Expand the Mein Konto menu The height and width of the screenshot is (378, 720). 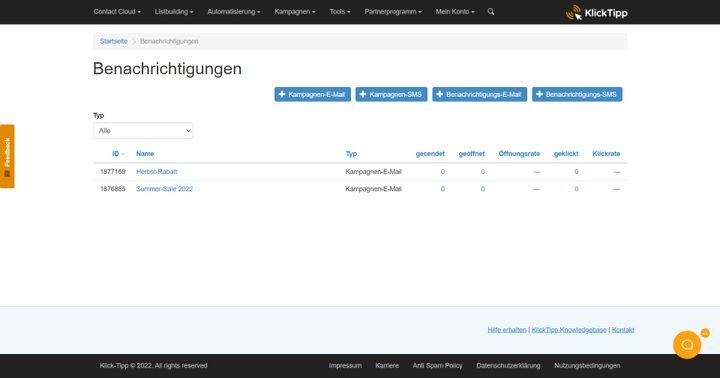pos(455,11)
